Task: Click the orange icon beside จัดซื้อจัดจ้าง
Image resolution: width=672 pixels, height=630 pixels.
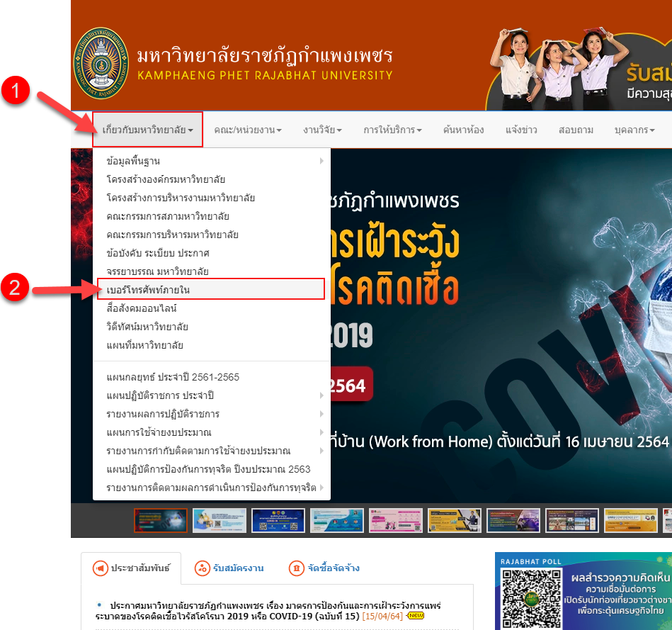Action: point(297,568)
